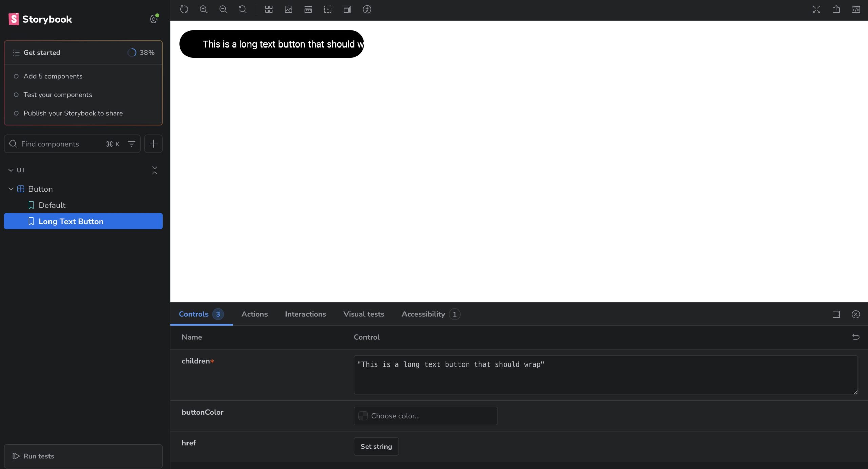This screenshot has width=868, height=469.
Task: Open the buttonColor color picker swatch
Action: pos(363,416)
